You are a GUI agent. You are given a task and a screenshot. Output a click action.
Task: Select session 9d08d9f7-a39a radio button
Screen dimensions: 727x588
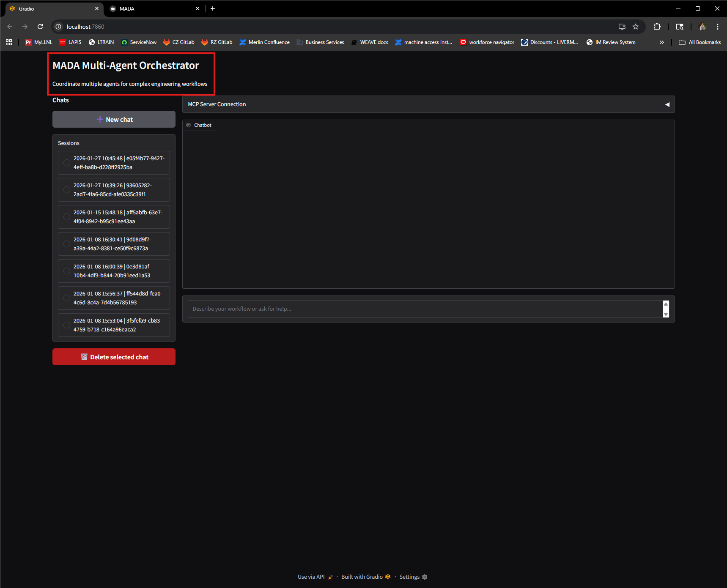click(67, 244)
